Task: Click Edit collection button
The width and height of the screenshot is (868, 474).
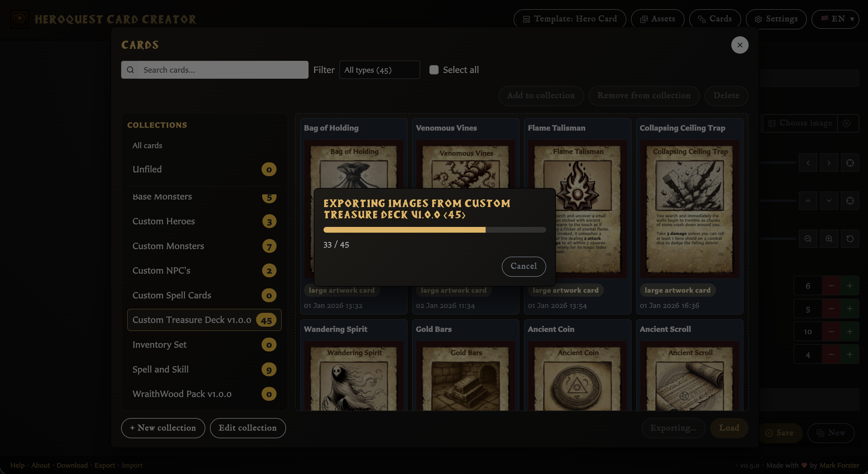Action: tap(248, 428)
